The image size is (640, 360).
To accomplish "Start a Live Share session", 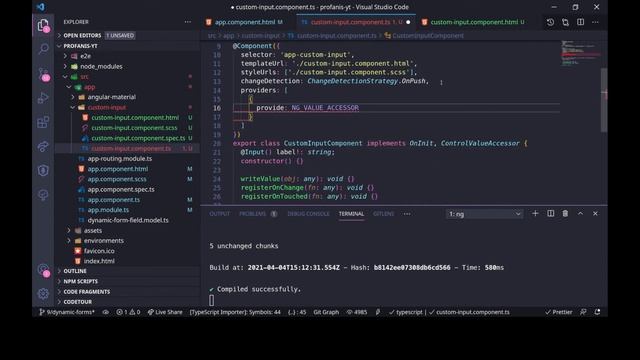I will [x=165, y=312].
